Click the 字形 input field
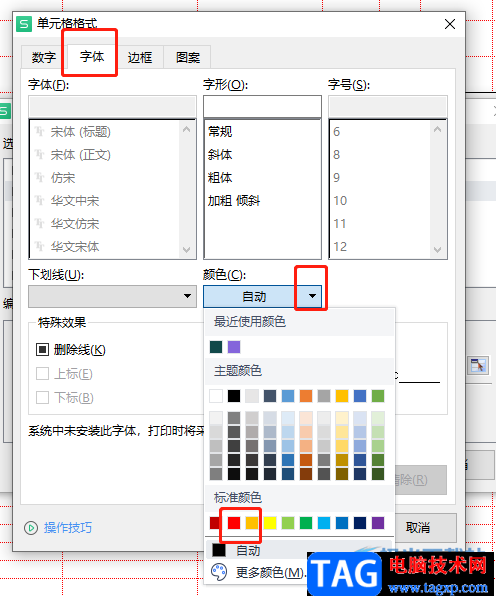The height and width of the screenshot is (596, 496). (x=262, y=106)
